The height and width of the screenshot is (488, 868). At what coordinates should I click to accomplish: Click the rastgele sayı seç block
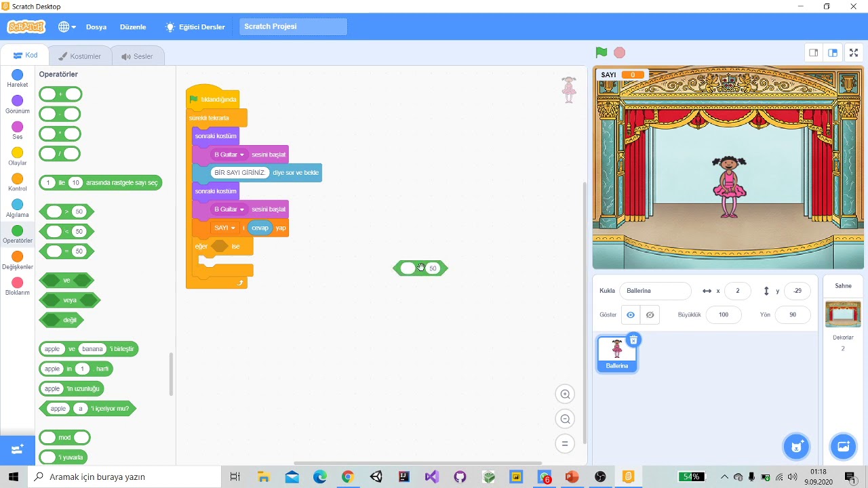click(x=100, y=182)
